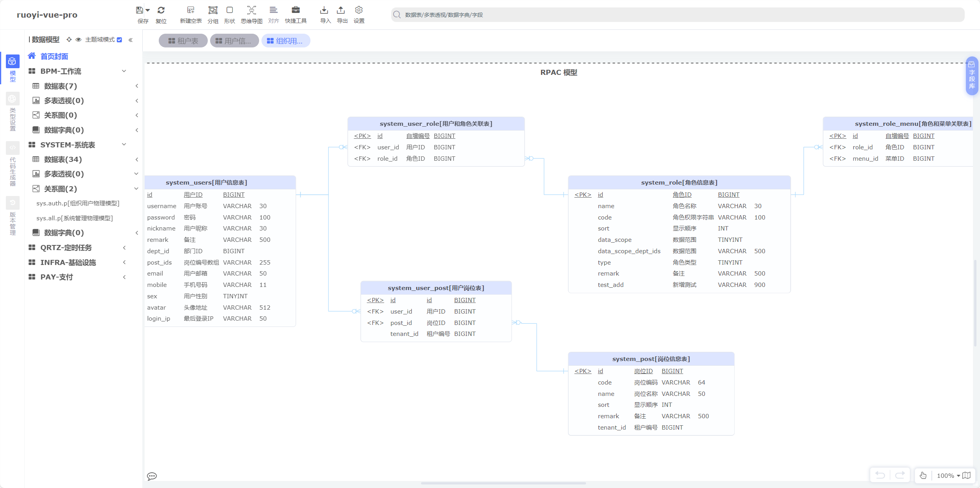Open the Mind map (思维导图) tool
This screenshot has height=488, width=980.
tap(252, 10)
